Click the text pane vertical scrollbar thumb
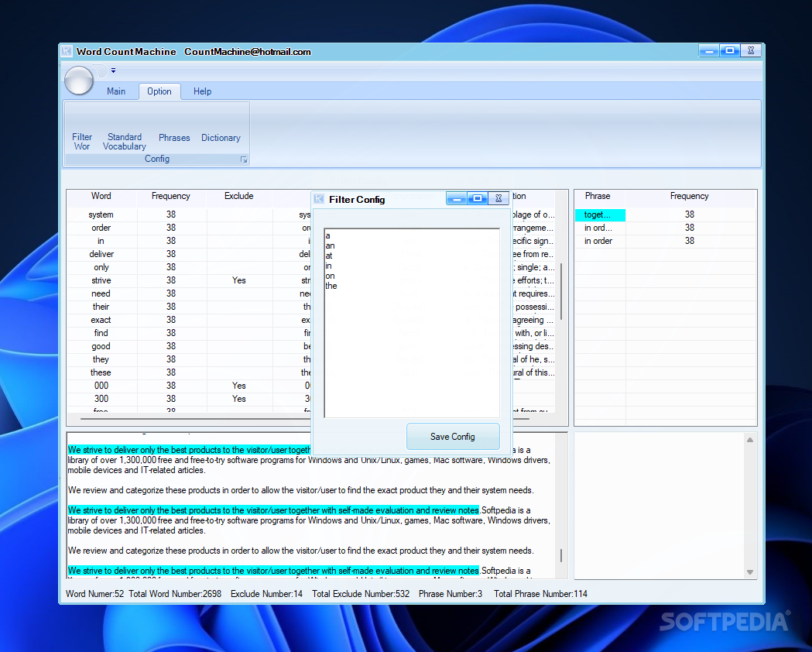This screenshot has width=812, height=652. 561,556
